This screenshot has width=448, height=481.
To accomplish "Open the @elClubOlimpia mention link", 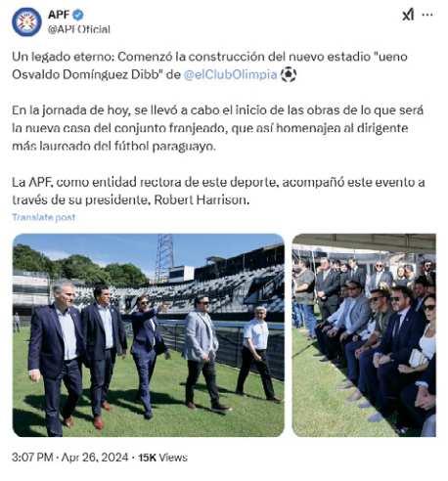I will [x=230, y=74].
